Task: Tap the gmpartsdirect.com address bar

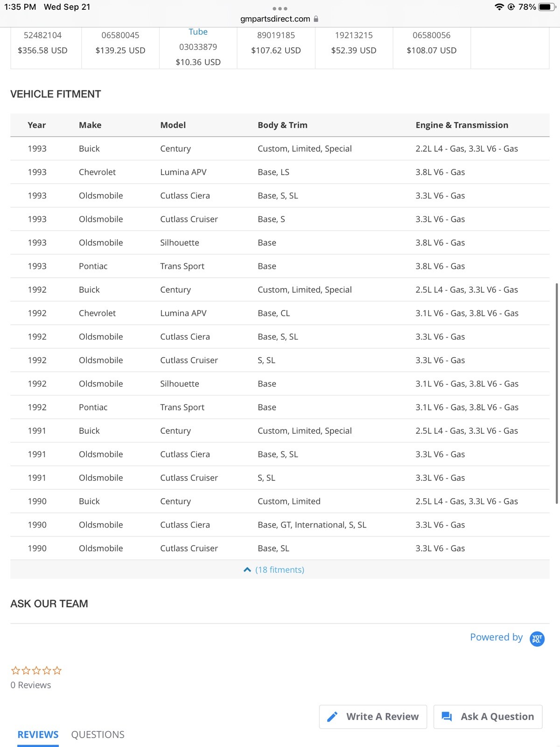Action: click(275, 19)
